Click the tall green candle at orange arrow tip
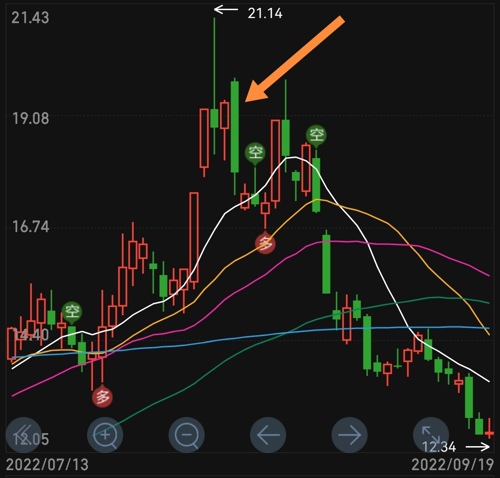This screenshot has width=500, height=478. pyautogui.click(x=235, y=127)
